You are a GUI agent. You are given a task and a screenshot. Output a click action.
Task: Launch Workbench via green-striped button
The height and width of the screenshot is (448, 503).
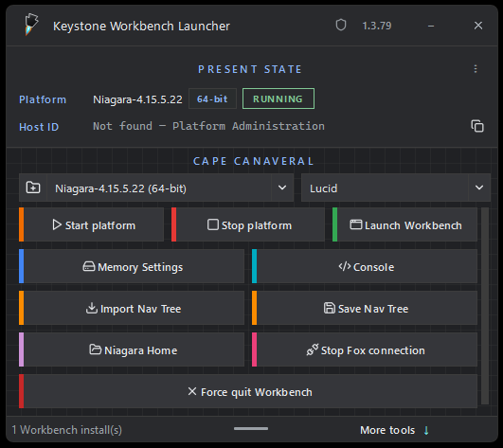pos(404,224)
